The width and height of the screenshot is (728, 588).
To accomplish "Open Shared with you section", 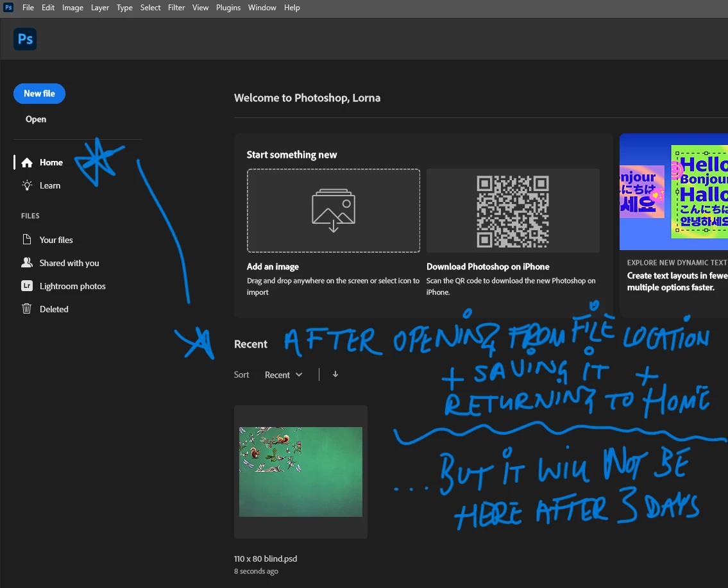I will (69, 263).
